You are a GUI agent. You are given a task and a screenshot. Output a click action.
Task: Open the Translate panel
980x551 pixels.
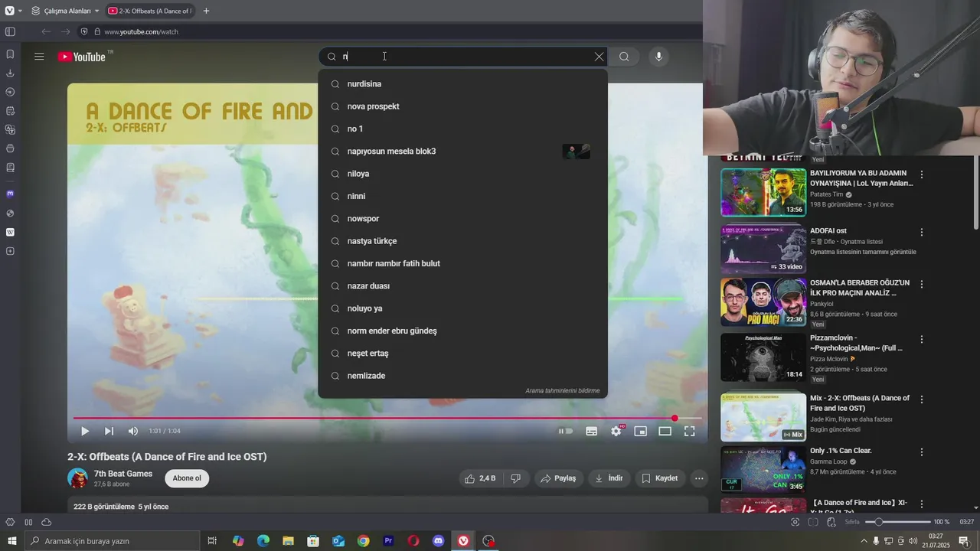click(10, 129)
